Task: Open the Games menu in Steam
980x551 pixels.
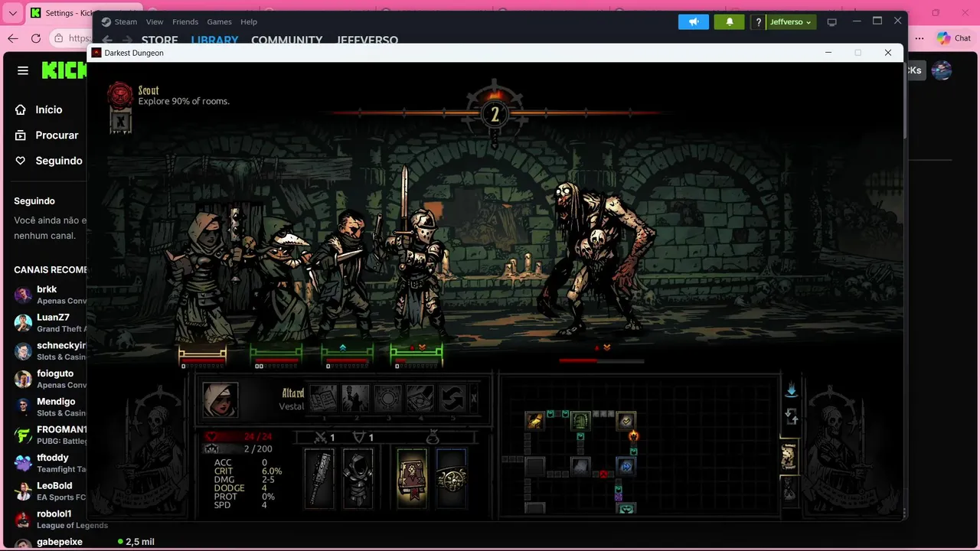Action: (x=220, y=21)
